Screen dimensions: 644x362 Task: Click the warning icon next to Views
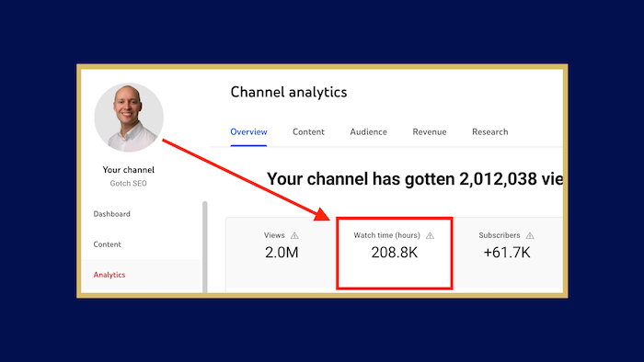click(x=294, y=235)
